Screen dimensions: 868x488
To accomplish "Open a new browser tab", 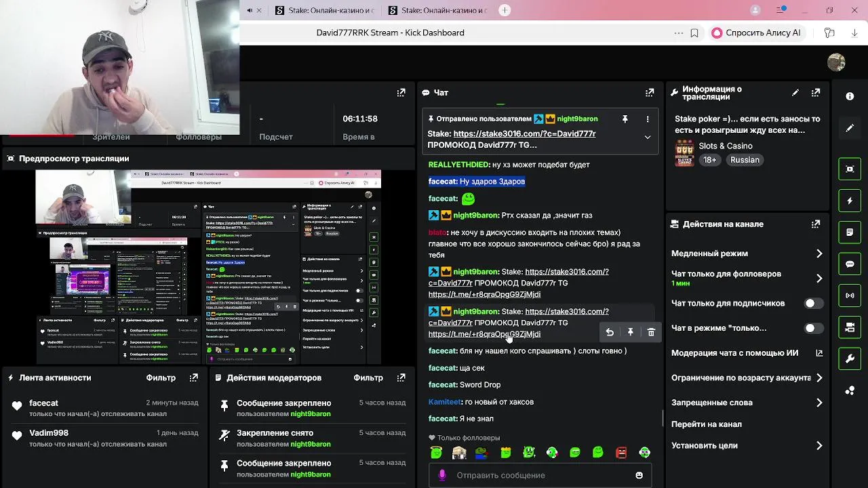I will (x=505, y=10).
